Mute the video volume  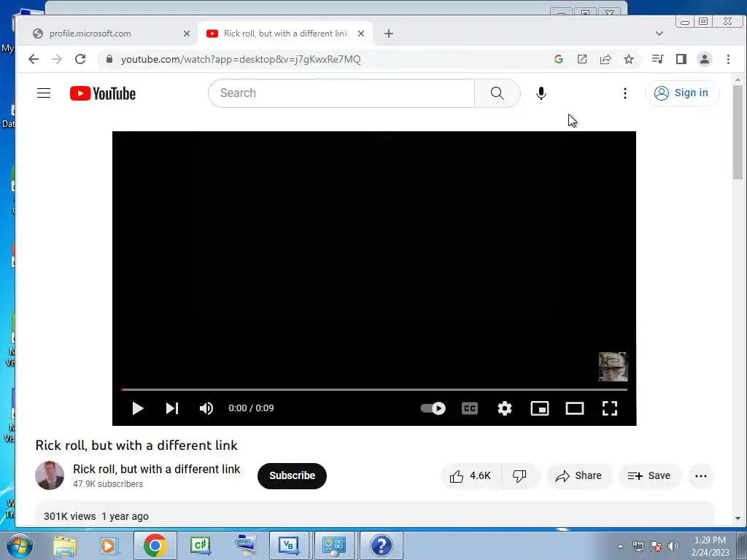click(206, 408)
